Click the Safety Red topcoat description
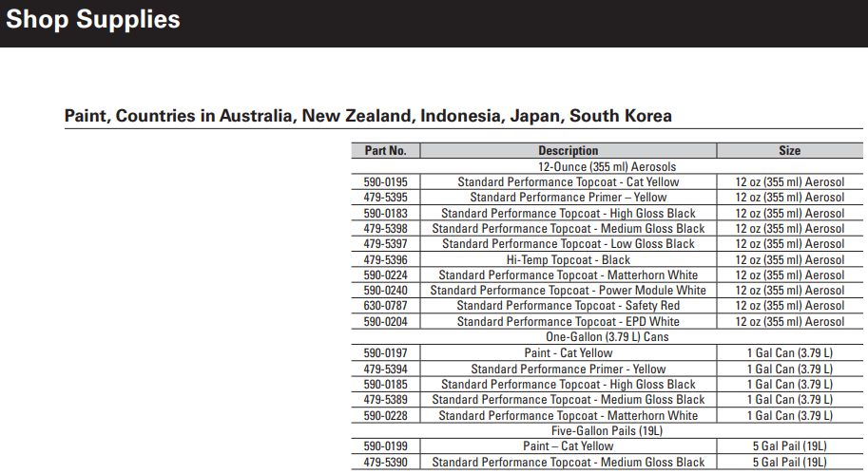868x474 pixels. (568, 306)
